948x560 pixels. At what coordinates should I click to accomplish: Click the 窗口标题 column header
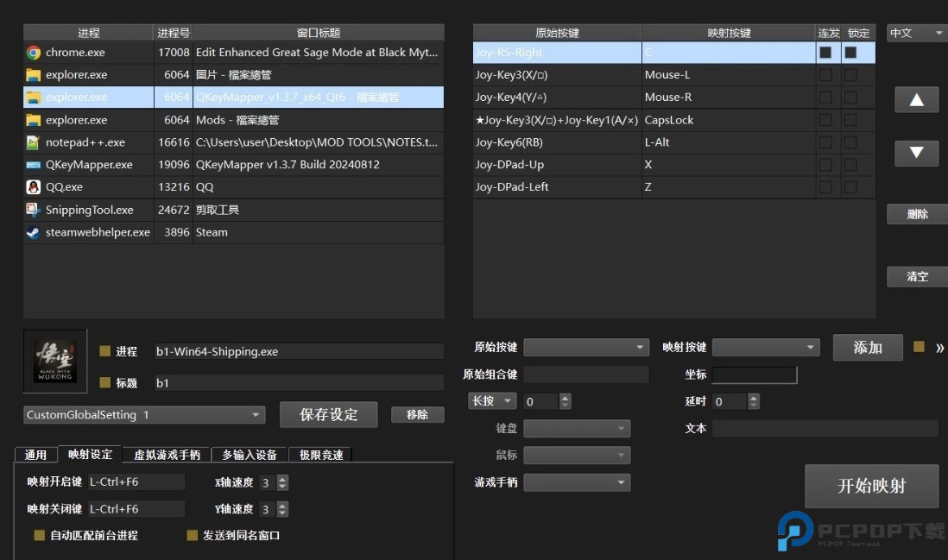coord(319,34)
